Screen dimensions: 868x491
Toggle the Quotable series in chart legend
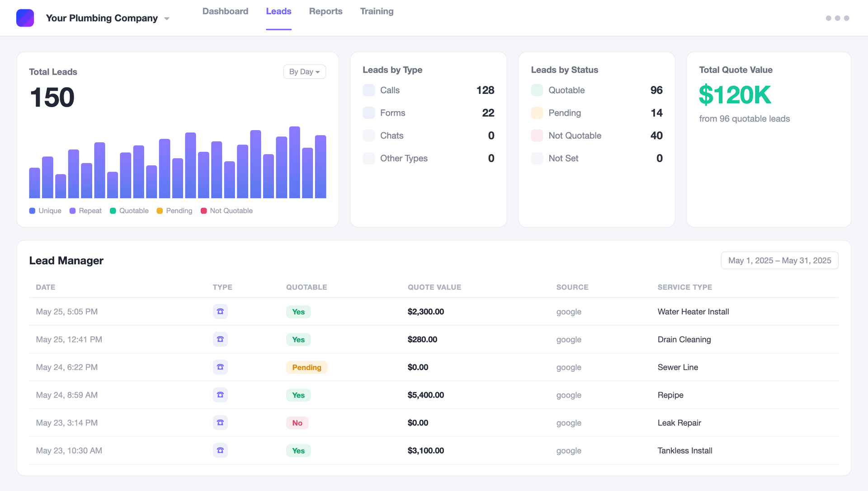(x=129, y=210)
